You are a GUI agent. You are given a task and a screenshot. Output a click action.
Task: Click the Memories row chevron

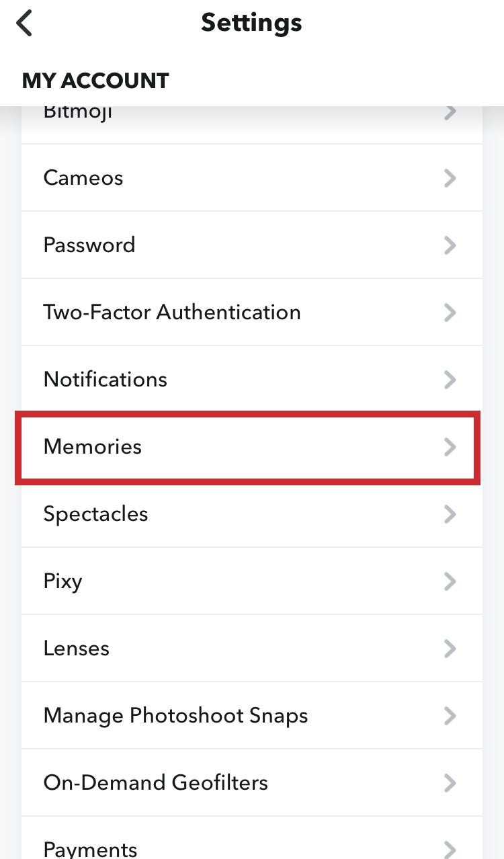tap(450, 447)
